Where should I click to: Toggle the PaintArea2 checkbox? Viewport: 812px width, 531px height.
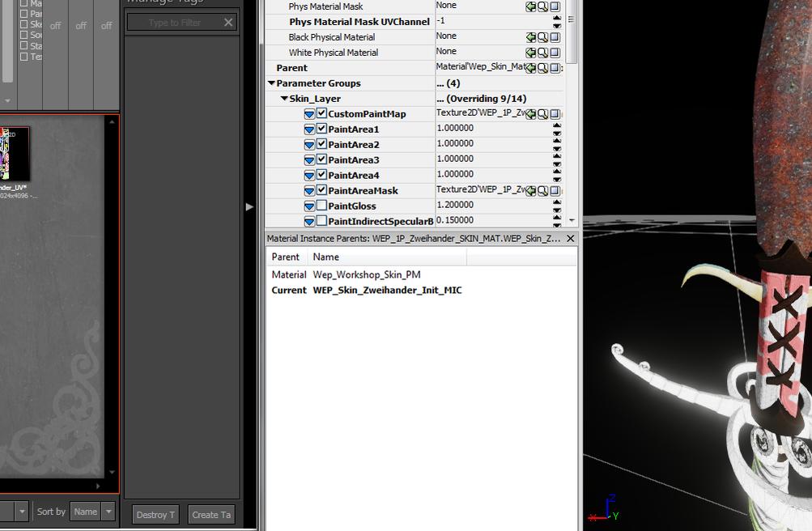(x=321, y=144)
